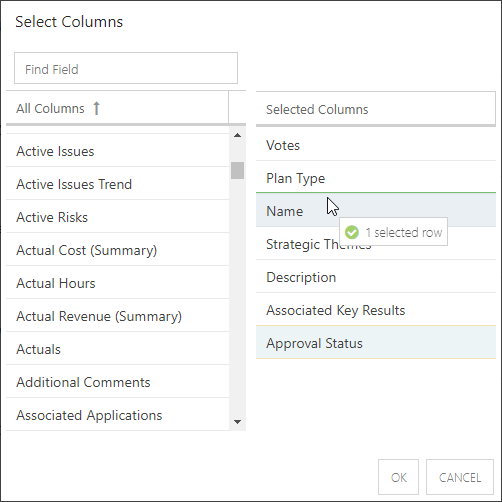Click the OK button

pos(398,477)
